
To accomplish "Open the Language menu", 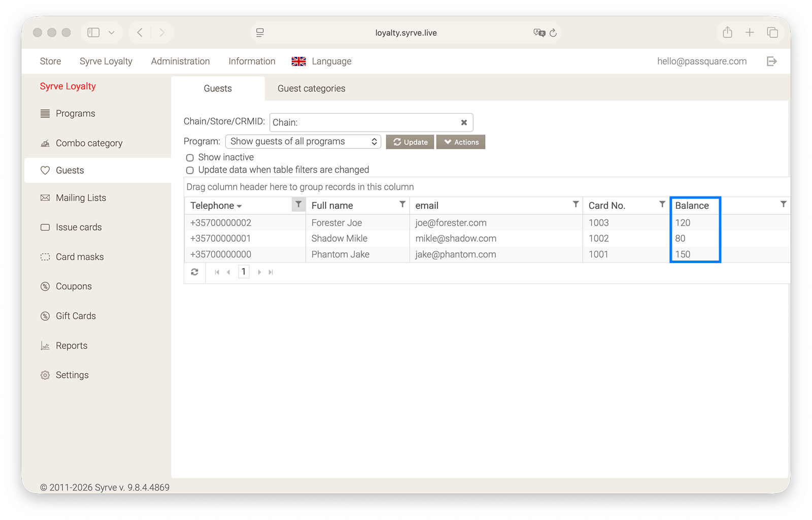I will 322,61.
